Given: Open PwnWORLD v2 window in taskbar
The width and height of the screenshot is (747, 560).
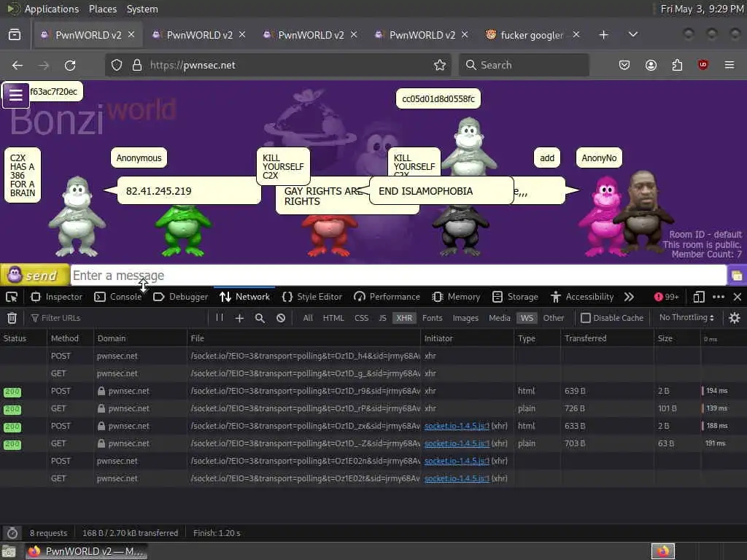Looking at the screenshot, I should point(86,551).
